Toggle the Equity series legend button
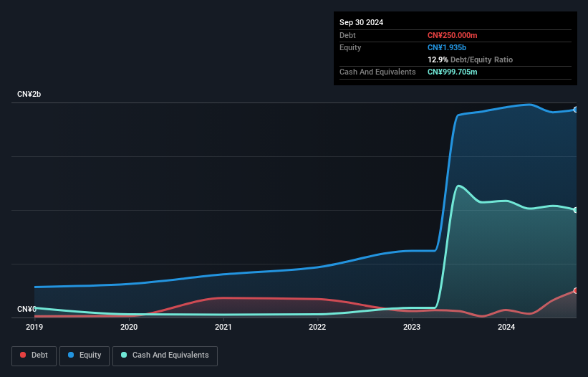This screenshot has height=377, width=588. [85, 355]
